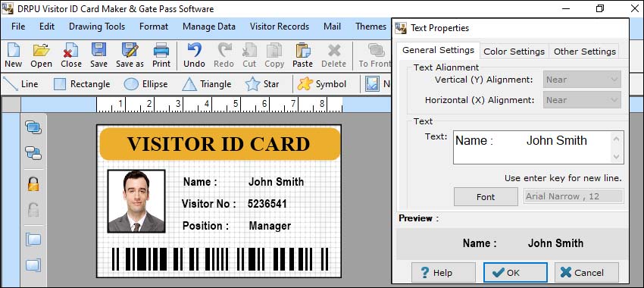The image size is (644, 288).
Task: Switch to Color Settings tab
Action: pyautogui.click(x=514, y=52)
